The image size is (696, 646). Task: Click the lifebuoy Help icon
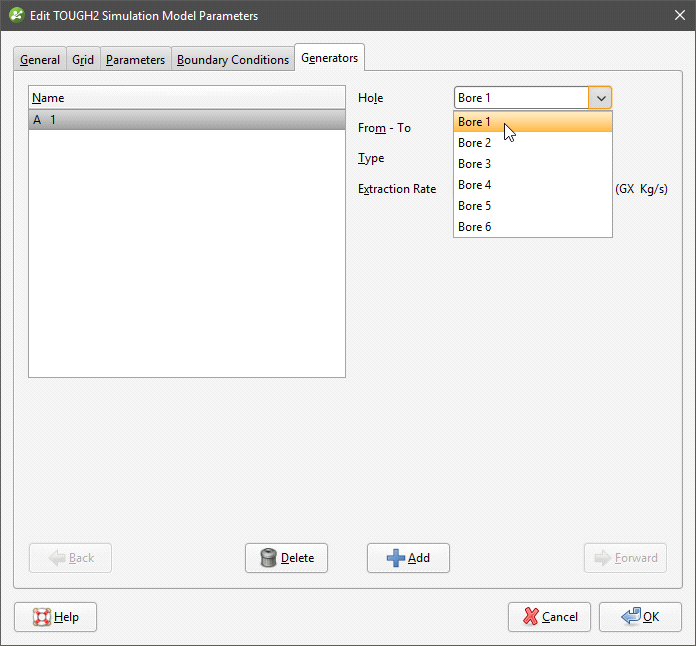[x=42, y=617]
